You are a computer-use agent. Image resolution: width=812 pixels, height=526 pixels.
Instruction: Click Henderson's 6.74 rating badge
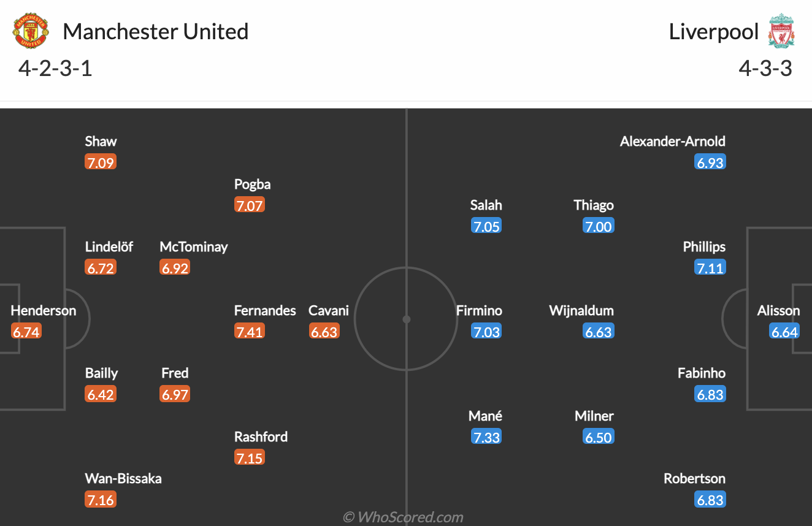(26, 332)
